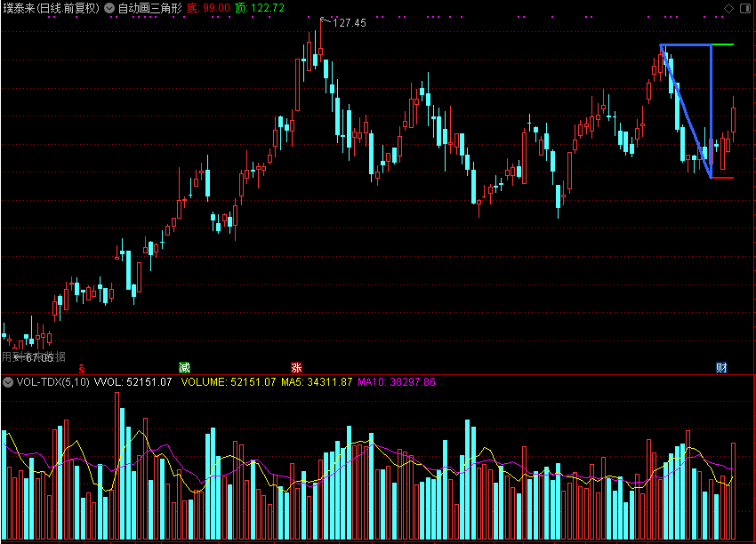Click the 底: 99.00 bottom value

click(207, 8)
